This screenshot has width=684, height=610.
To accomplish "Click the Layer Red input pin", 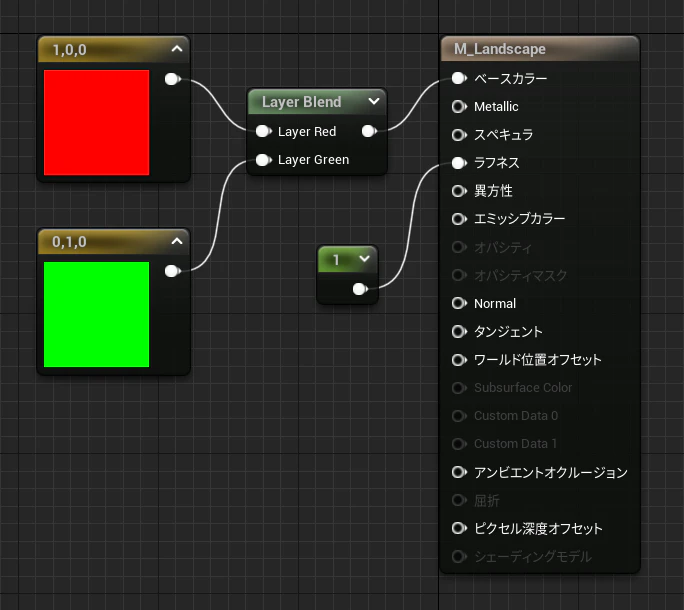I will tap(263, 131).
